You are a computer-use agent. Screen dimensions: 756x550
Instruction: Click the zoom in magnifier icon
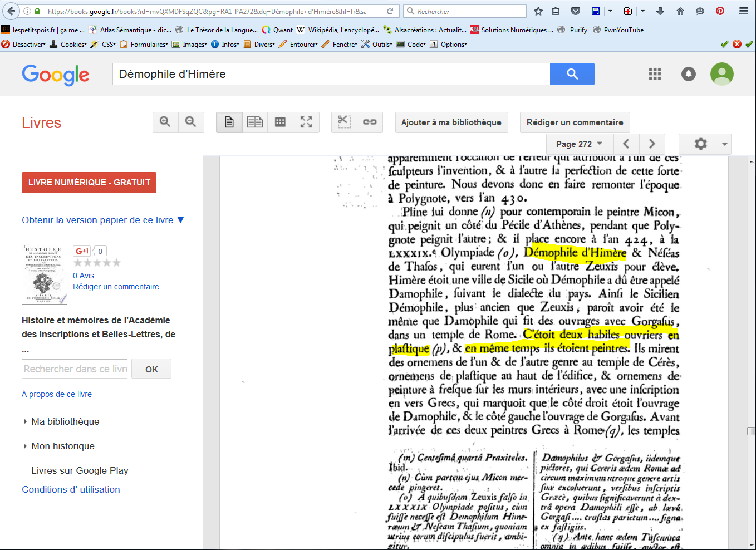pos(165,122)
